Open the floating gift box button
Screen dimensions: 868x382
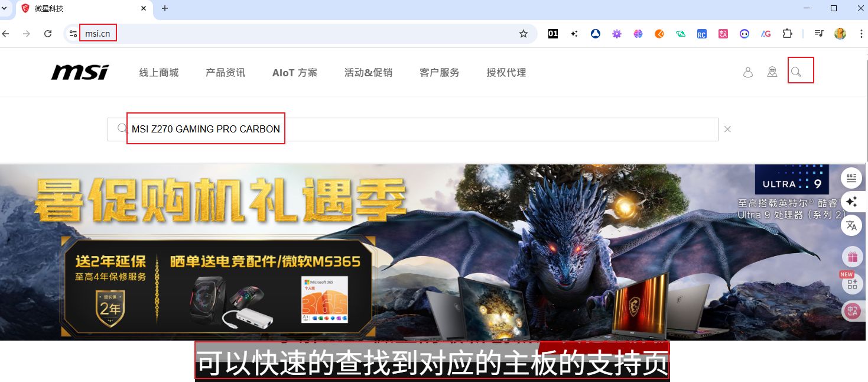pos(852,257)
